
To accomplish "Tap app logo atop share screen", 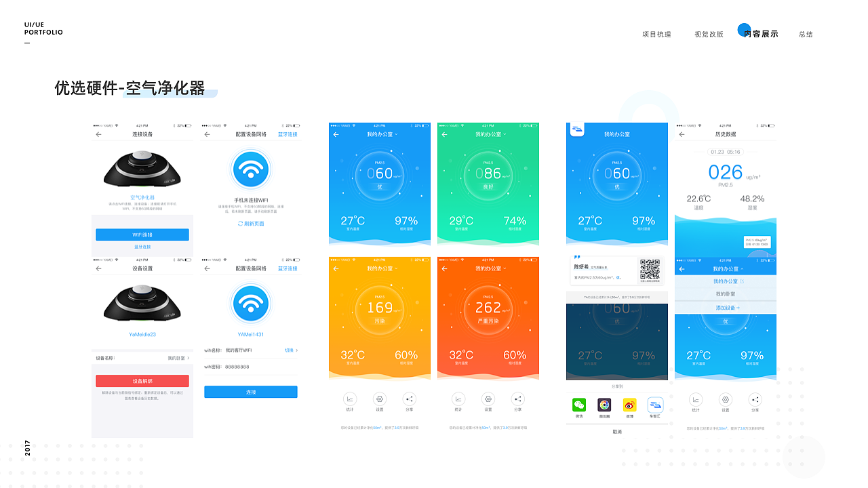I will (x=577, y=129).
